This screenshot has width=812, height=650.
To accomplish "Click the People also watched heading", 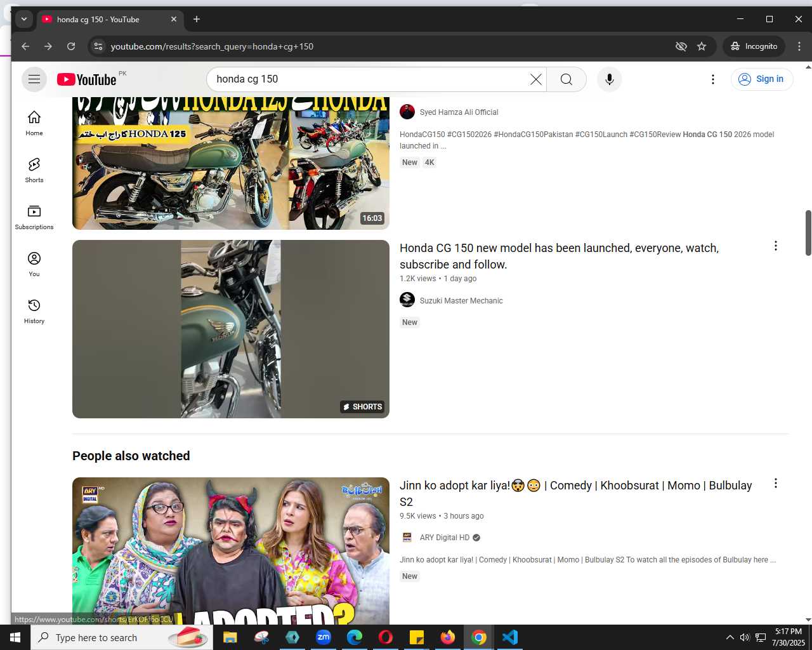I will click(131, 456).
